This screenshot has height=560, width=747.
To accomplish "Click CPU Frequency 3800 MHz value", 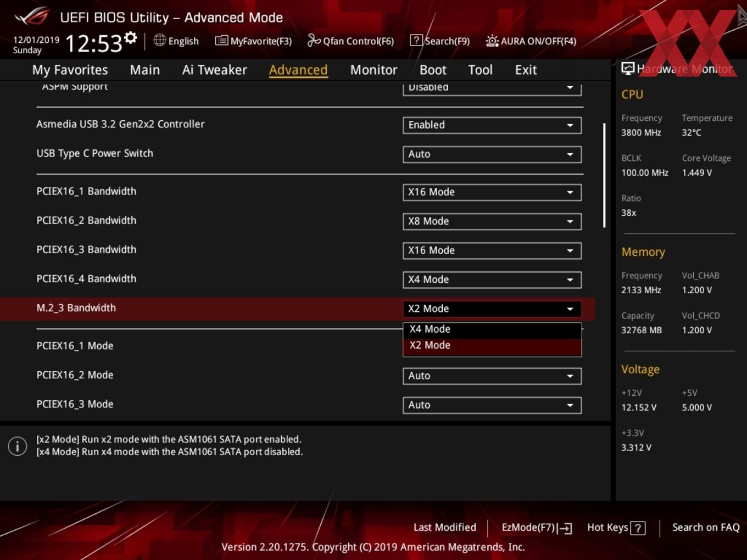I will (641, 132).
